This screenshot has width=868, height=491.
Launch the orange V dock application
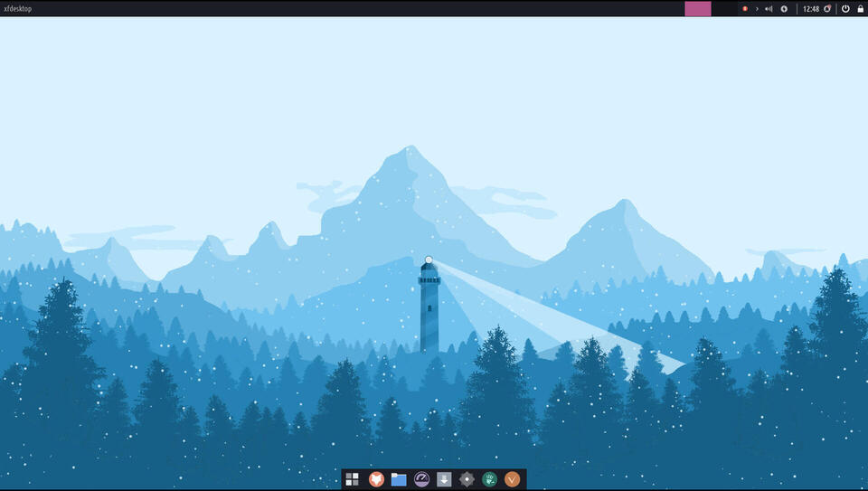513,479
